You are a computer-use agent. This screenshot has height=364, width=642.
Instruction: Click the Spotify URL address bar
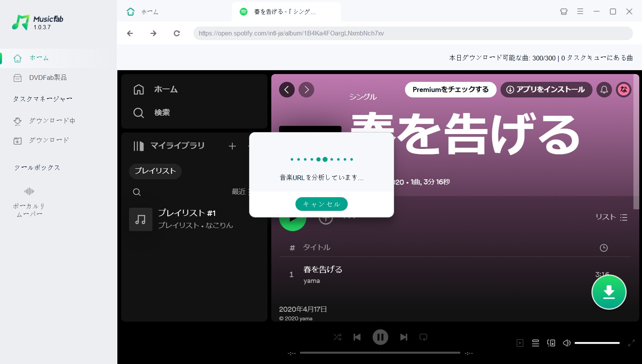coord(413,33)
